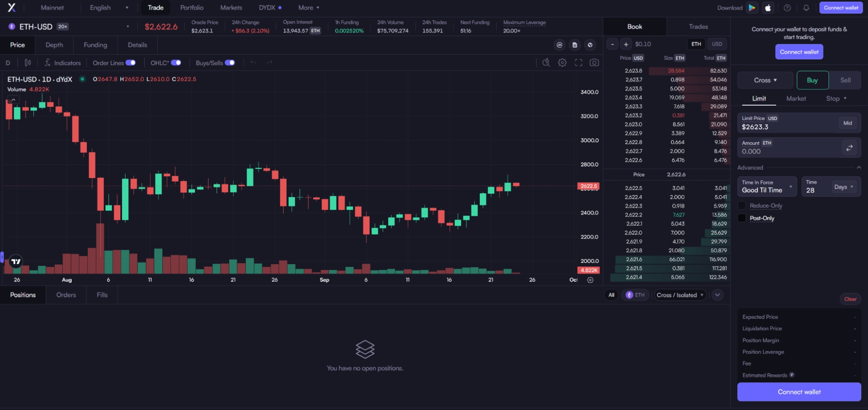Toggle Order Lines switch
The width and height of the screenshot is (868, 410).
(x=131, y=63)
